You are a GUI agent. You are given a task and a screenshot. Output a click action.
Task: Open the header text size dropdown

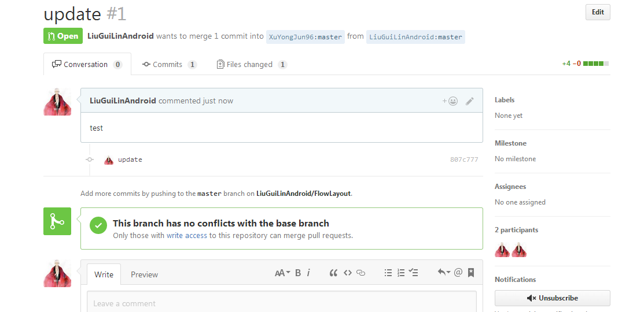[x=282, y=273]
